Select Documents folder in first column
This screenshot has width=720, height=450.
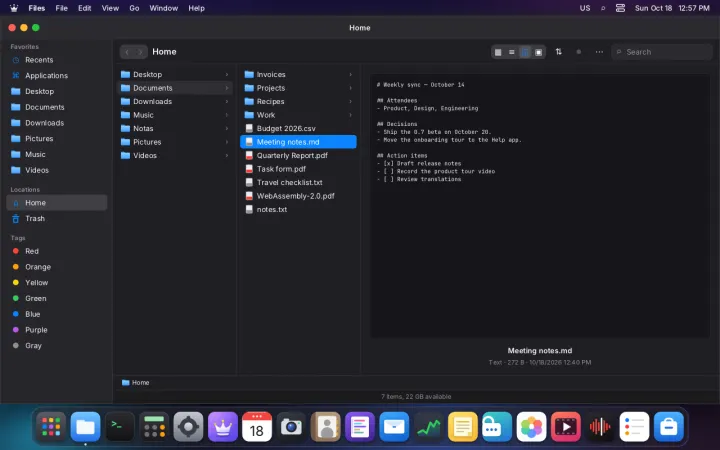175,88
